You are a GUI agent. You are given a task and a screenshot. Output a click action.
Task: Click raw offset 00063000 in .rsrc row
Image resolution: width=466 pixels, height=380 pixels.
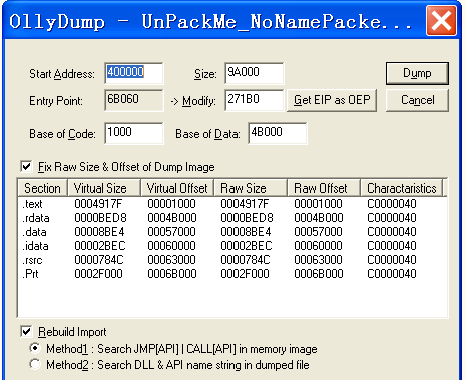(x=318, y=260)
